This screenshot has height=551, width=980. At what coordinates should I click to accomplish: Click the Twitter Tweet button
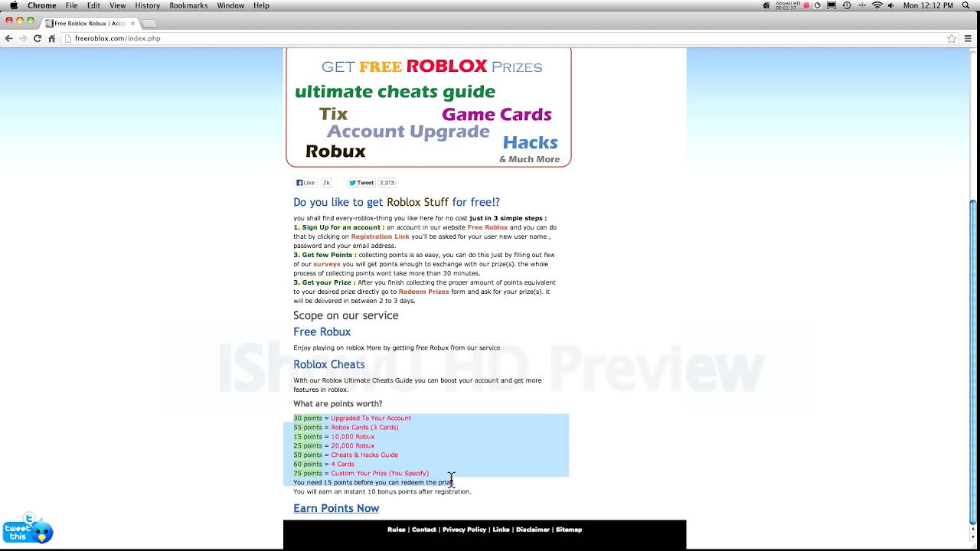coord(361,183)
